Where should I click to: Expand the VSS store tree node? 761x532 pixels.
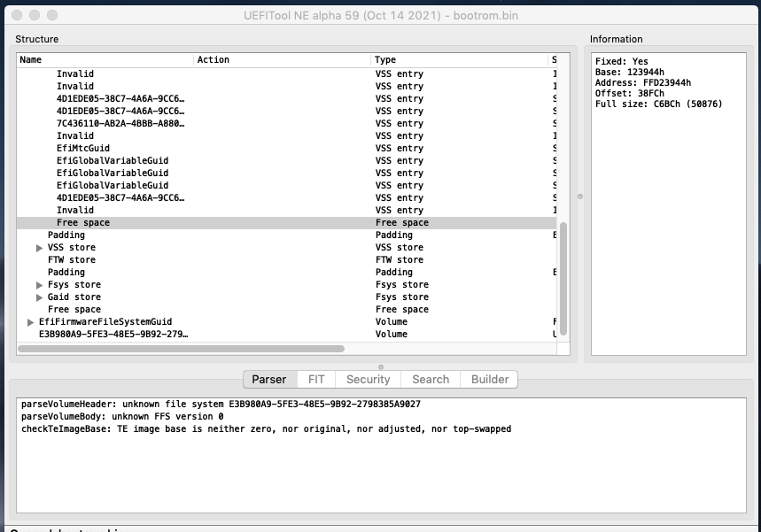tap(39, 248)
